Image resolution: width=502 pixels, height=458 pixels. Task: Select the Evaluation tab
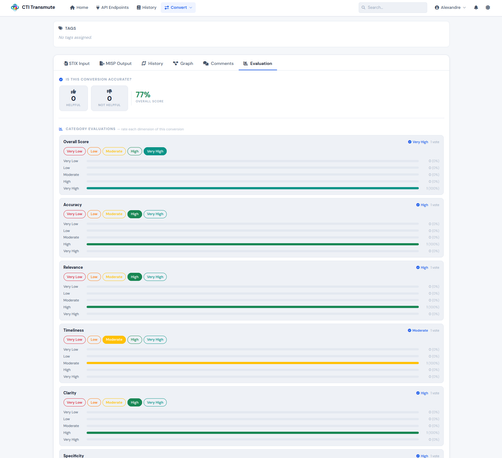coord(258,63)
